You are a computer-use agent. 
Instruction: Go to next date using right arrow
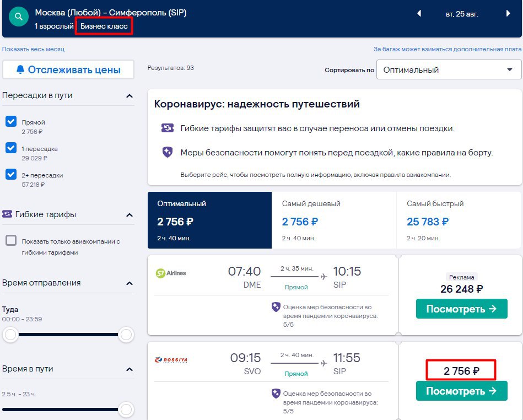pos(508,14)
